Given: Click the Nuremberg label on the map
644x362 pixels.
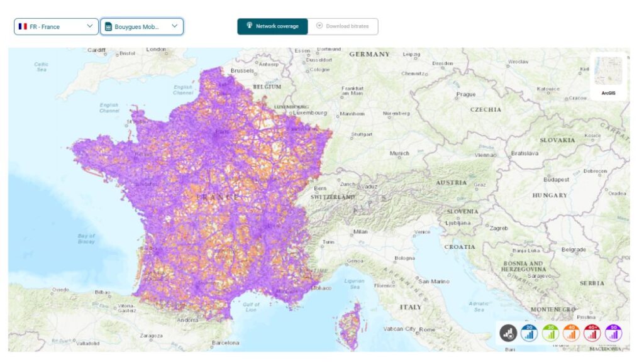Looking at the screenshot, I should 396,113.
